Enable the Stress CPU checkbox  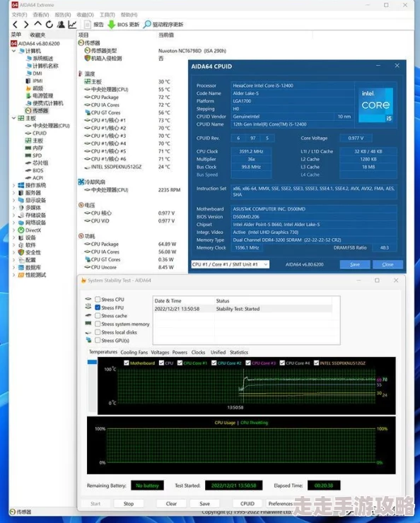coord(98,300)
